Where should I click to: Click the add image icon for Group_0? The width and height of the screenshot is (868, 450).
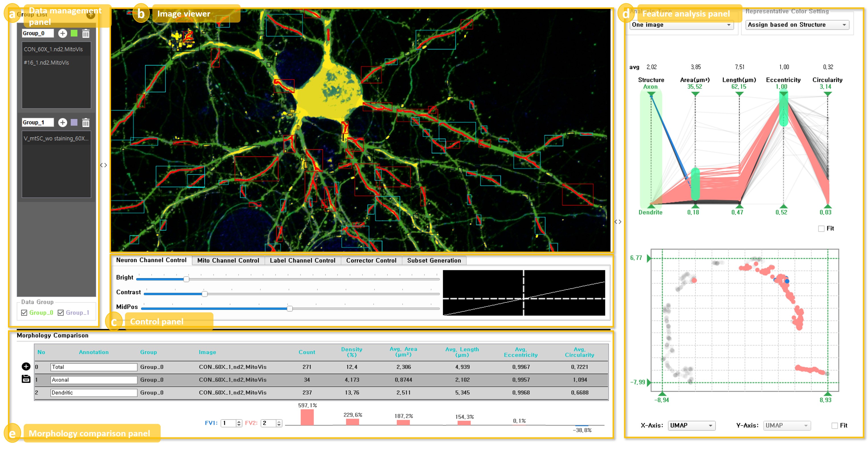coord(62,33)
